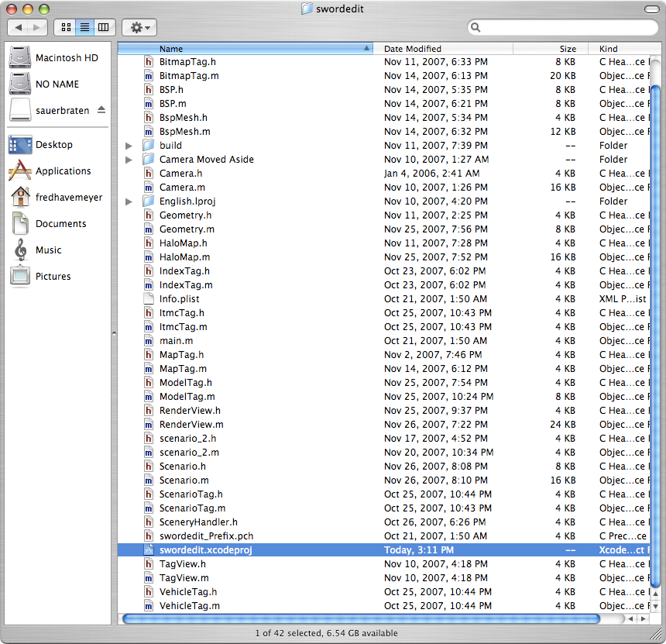Select MapTag.m file name
The height and width of the screenshot is (644, 666).
tap(183, 369)
